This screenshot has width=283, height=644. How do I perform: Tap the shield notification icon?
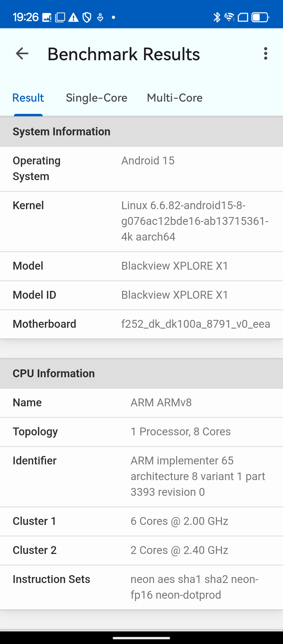87,18
